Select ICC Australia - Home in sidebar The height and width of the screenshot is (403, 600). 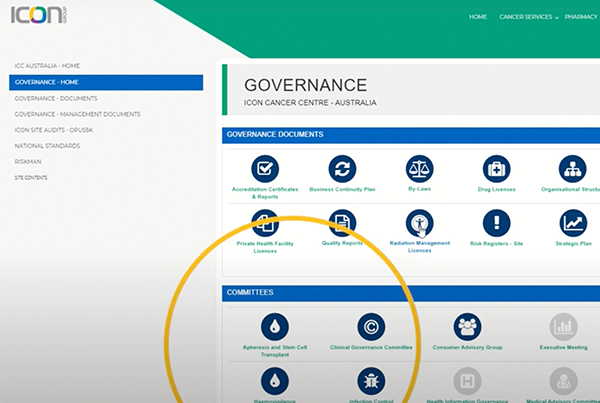click(x=47, y=66)
